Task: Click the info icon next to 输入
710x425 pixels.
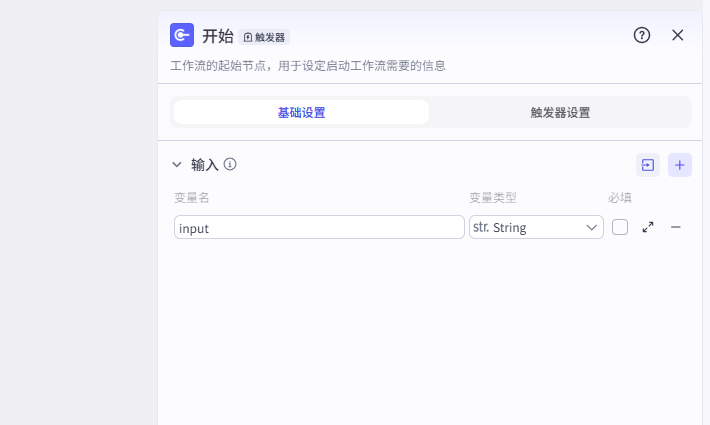Action: 230,164
